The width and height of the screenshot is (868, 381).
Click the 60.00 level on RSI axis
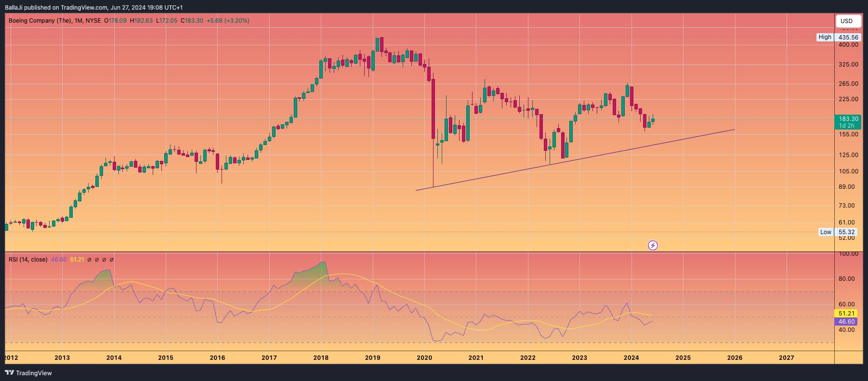(x=847, y=304)
